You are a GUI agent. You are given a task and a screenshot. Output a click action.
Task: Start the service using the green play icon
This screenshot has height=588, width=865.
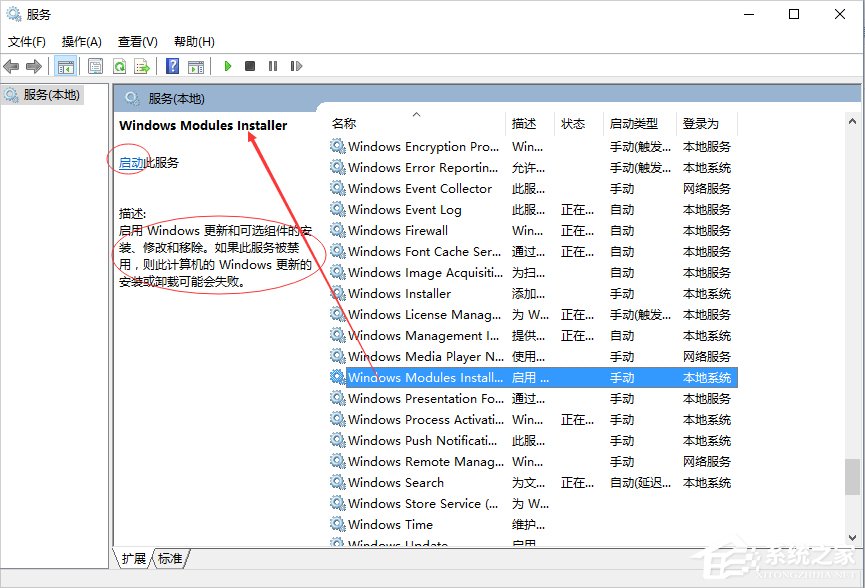tap(228, 66)
